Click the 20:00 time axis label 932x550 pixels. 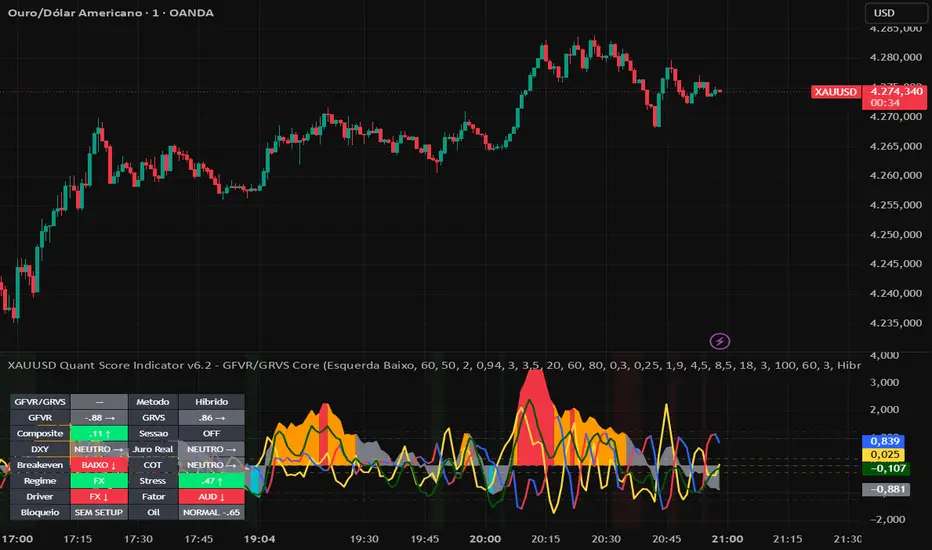485,539
